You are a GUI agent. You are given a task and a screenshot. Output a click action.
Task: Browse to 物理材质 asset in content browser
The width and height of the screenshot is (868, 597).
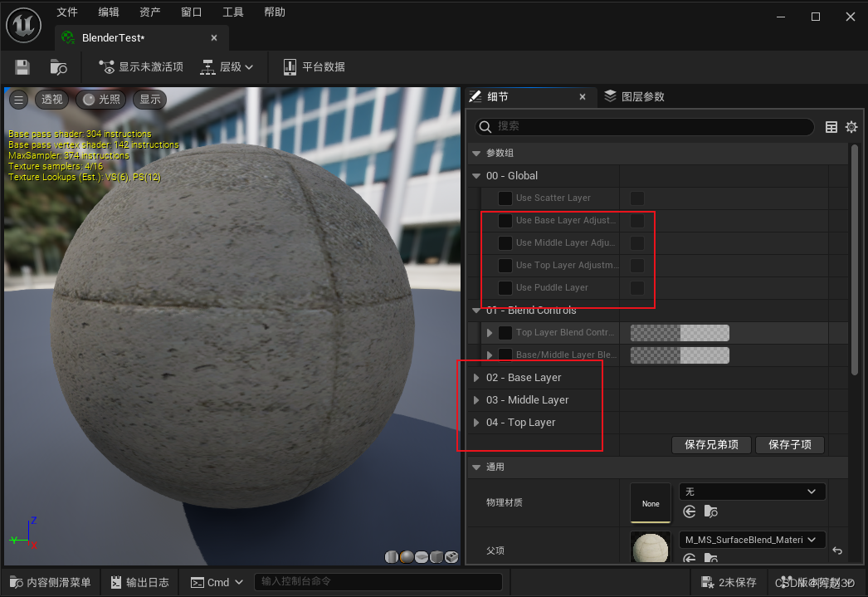click(711, 511)
